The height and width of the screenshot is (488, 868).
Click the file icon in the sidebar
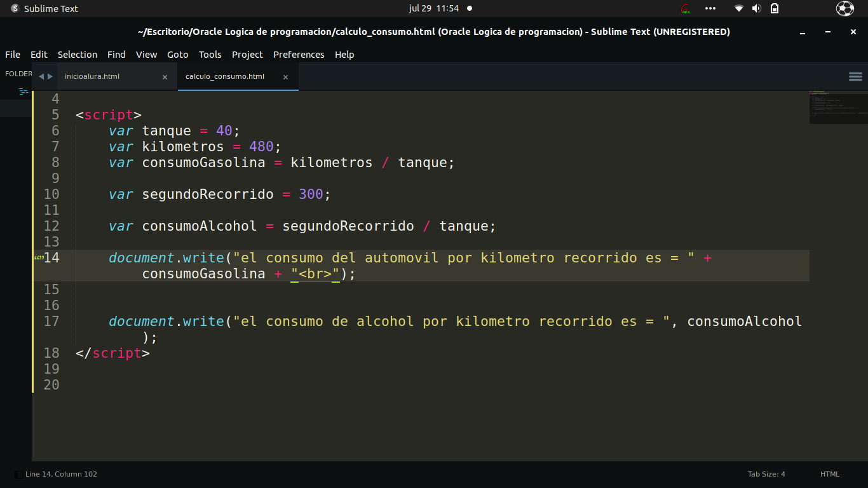(24, 91)
